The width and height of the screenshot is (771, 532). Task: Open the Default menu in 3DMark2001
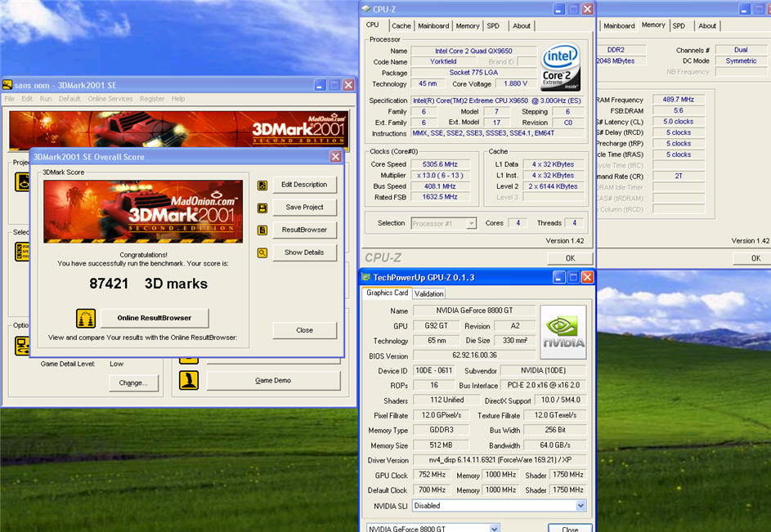point(69,99)
